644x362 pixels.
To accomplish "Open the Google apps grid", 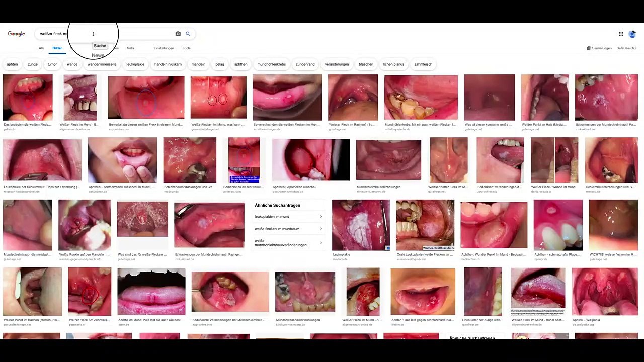I will click(x=621, y=34).
